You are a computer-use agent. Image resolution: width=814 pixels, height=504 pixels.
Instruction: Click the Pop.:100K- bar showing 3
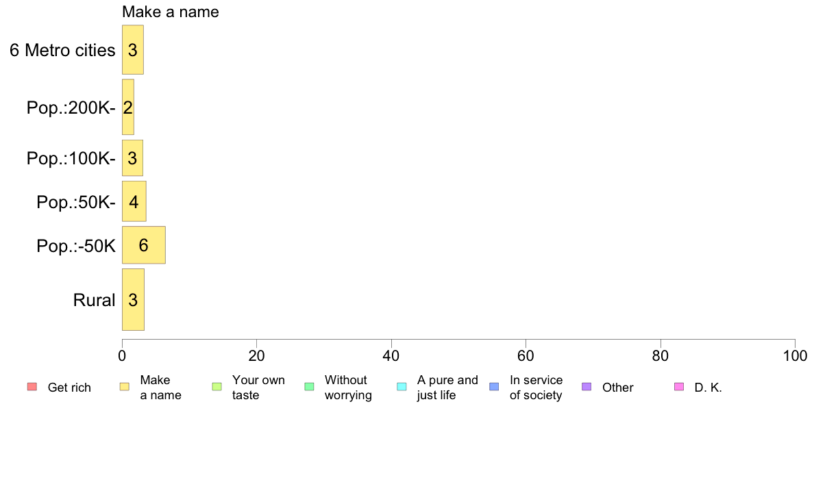[132, 157]
